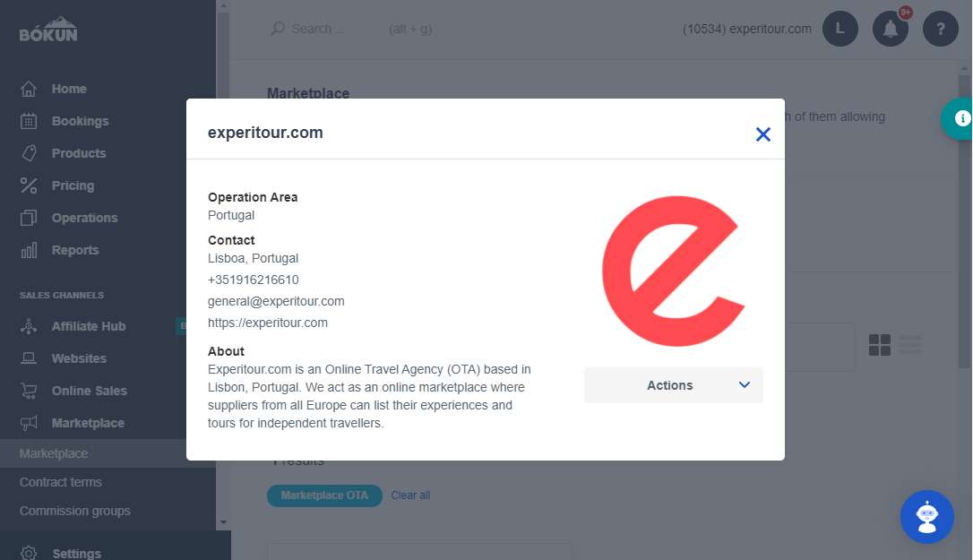Open the user account menu via the L avatar

click(x=840, y=29)
